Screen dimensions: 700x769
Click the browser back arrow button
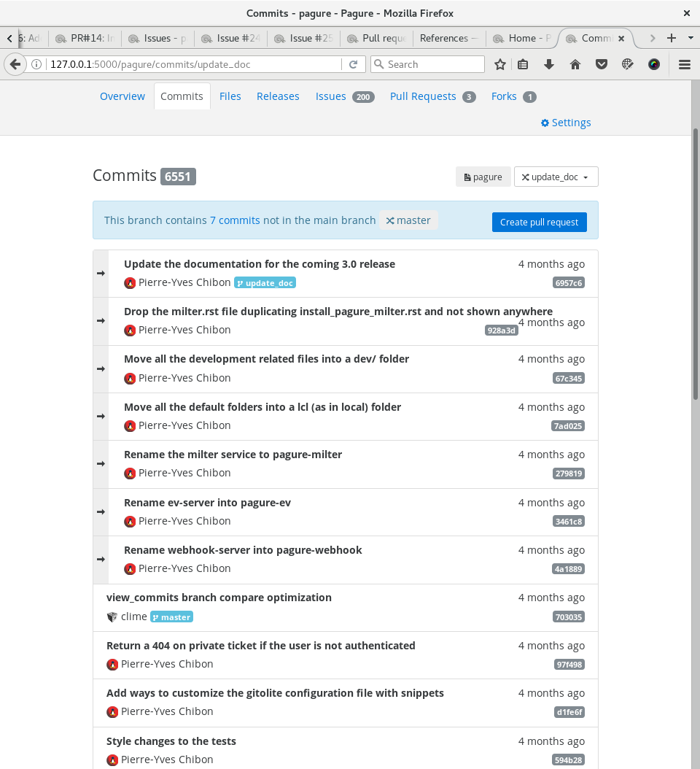click(15, 64)
